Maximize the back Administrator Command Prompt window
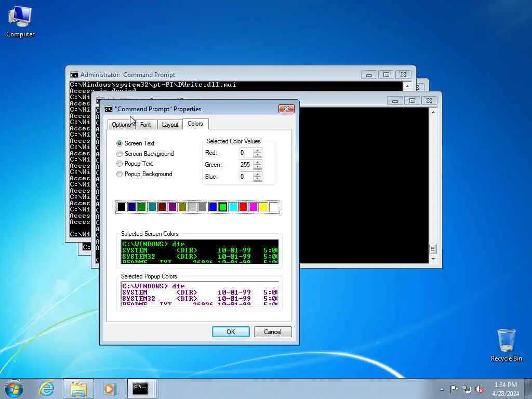The image size is (532, 399). 386,75
